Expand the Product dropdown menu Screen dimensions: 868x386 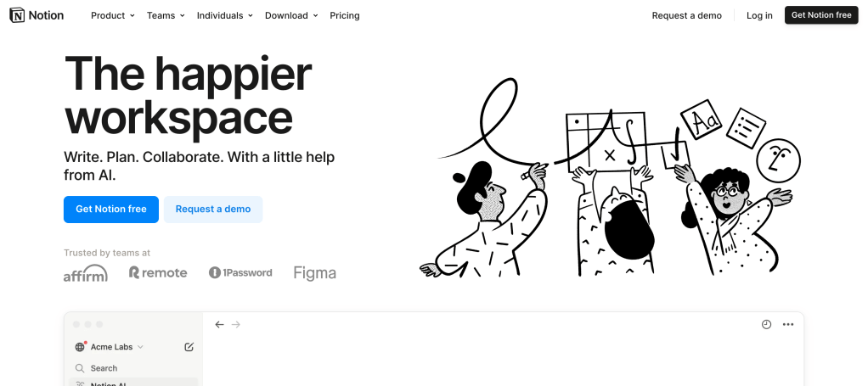coord(113,15)
